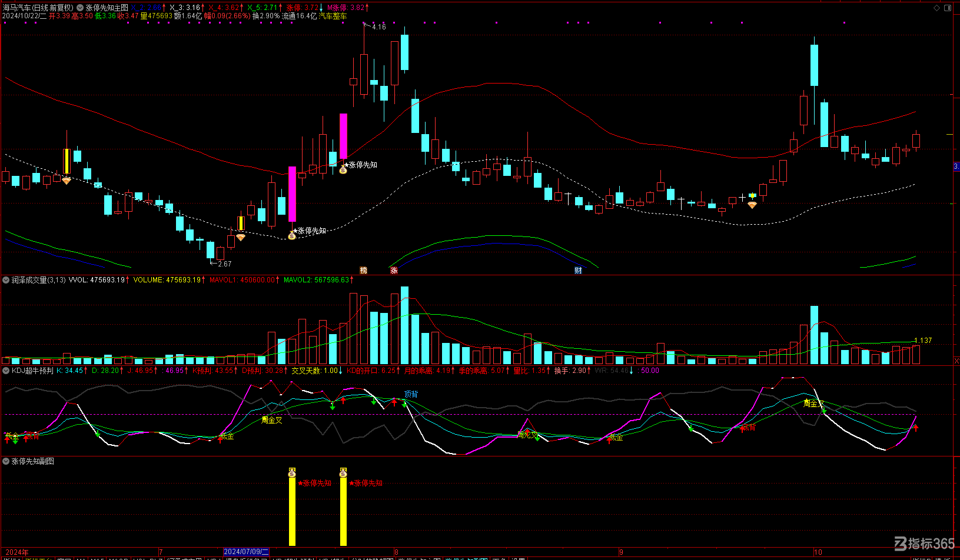Click month 8 marker on time axis
The image size is (960, 560).
click(x=396, y=552)
